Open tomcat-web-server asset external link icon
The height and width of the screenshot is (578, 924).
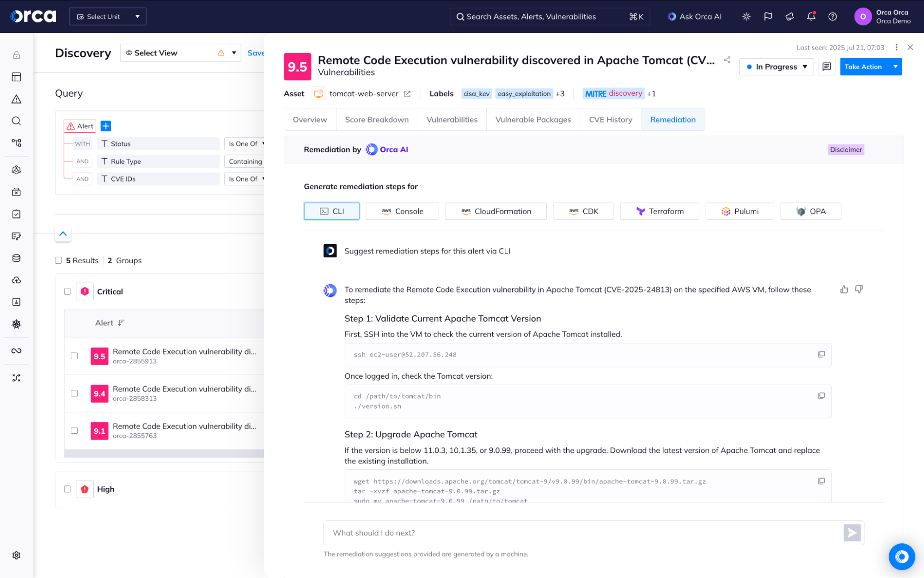click(x=407, y=94)
